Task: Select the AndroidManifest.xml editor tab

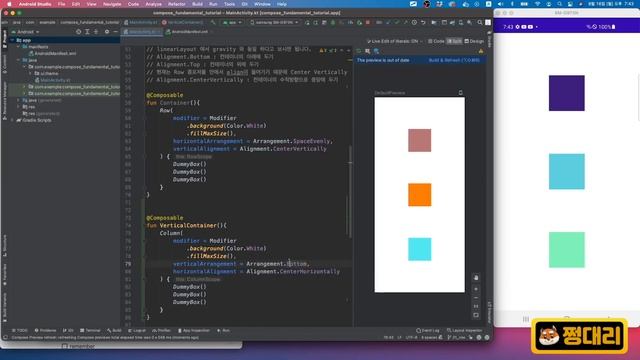Action: [x=187, y=31]
